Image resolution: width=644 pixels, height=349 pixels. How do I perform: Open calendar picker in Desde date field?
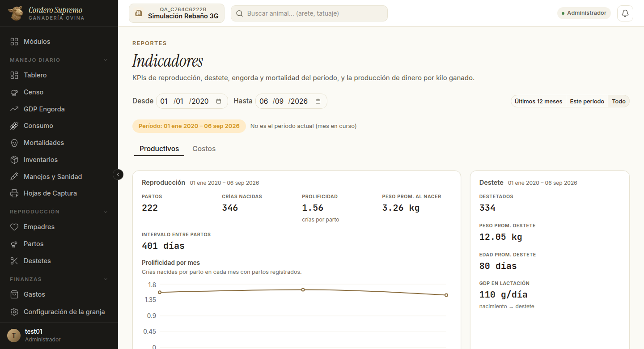[x=219, y=101]
